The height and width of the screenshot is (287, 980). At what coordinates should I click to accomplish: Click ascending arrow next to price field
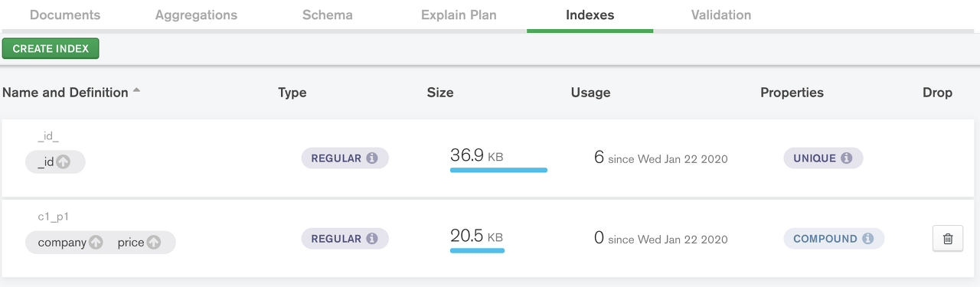coord(154,243)
